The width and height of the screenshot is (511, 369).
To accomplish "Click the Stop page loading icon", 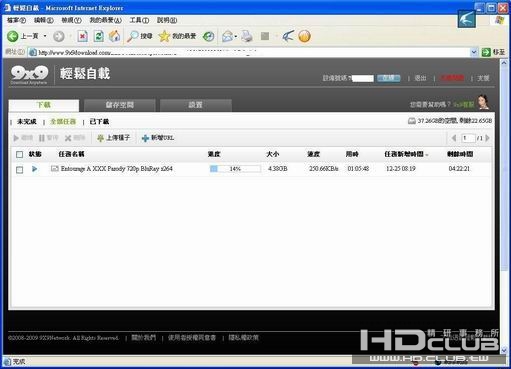I will point(83,36).
